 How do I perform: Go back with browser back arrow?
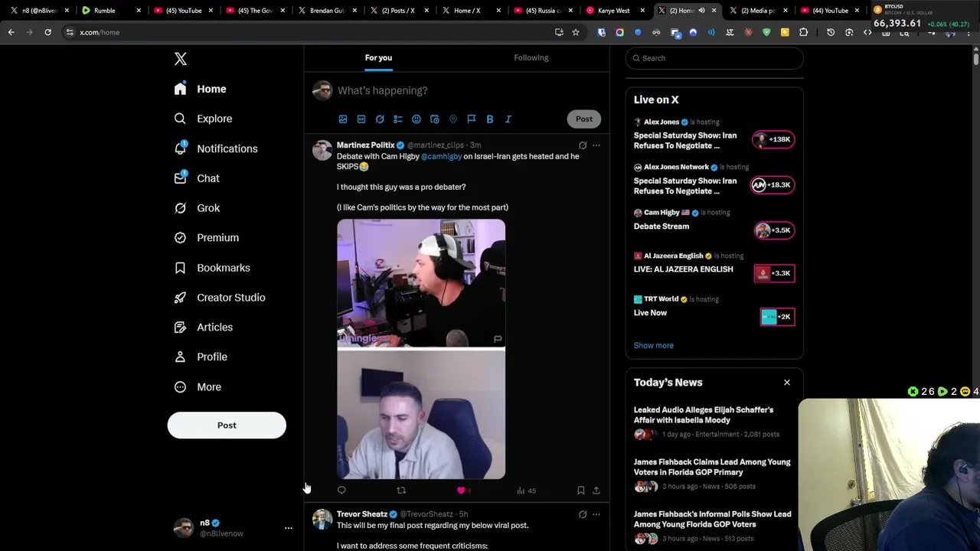click(x=11, y=32)
